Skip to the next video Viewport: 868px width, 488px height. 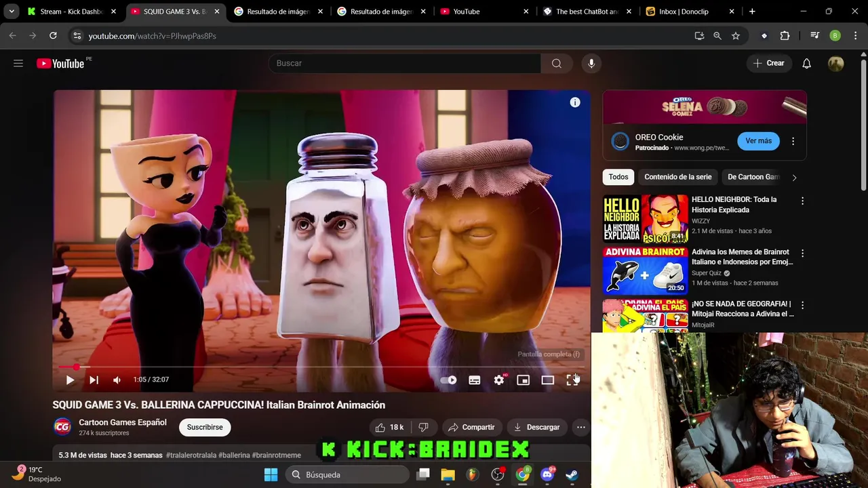point(94,380)
